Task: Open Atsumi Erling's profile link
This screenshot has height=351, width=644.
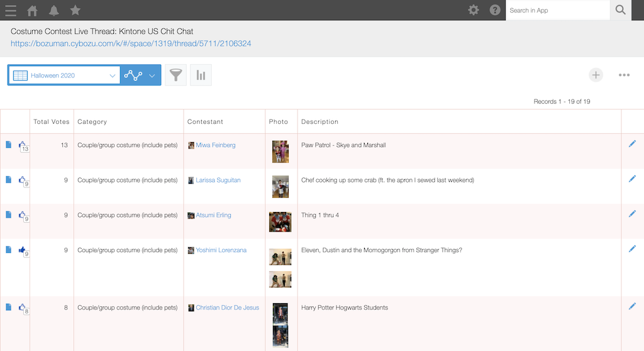Action: point(213,215)
